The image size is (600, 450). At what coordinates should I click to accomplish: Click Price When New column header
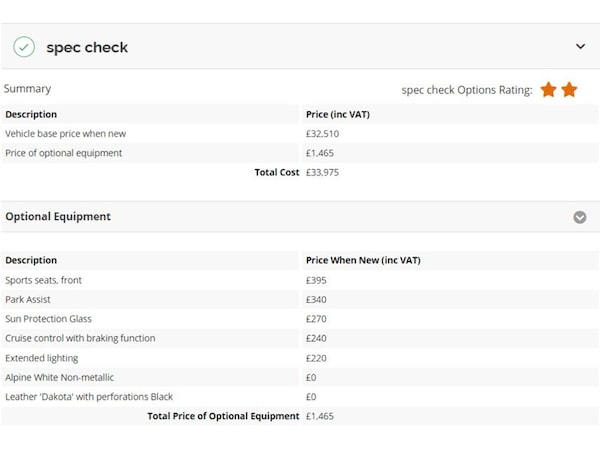363,260
